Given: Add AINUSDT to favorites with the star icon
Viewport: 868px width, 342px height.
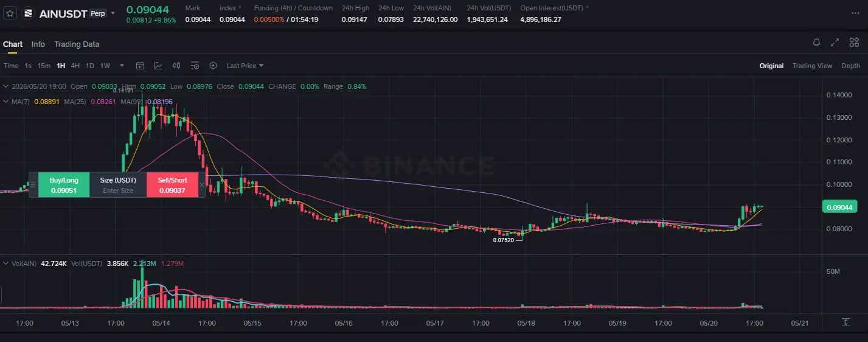Looking at the screenshot, I should (10, 13).
